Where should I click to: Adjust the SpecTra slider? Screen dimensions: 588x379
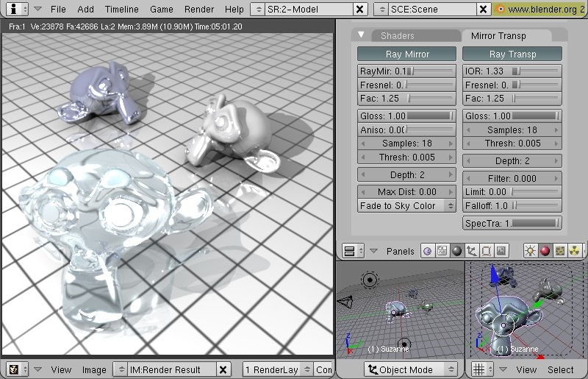[x=512, y=223]
